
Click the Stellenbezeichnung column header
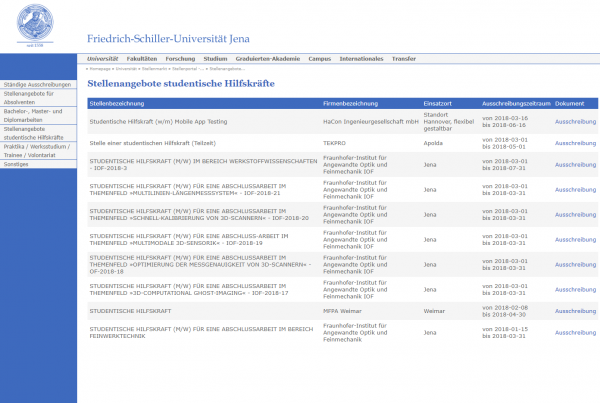point(116,103)
